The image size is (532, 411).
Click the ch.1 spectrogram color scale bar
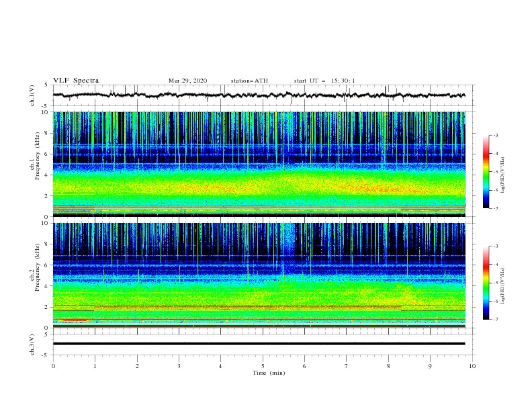tap(486, 172)
